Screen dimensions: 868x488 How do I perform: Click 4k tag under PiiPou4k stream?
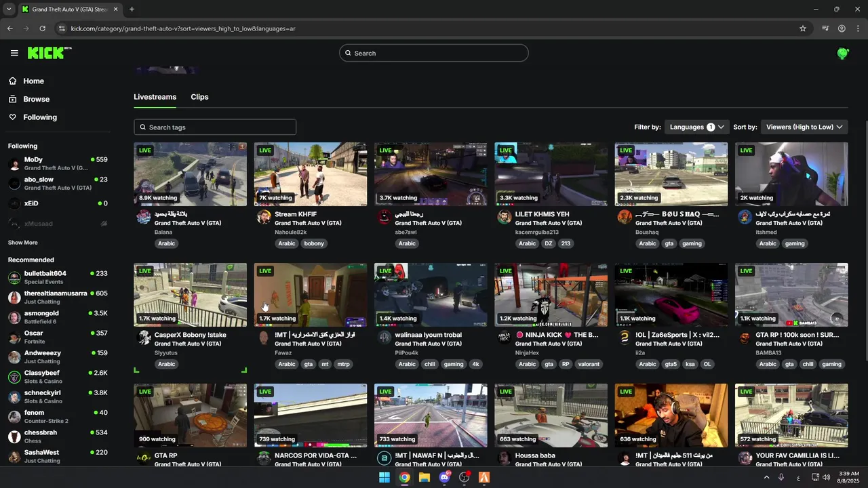point(475,364)
